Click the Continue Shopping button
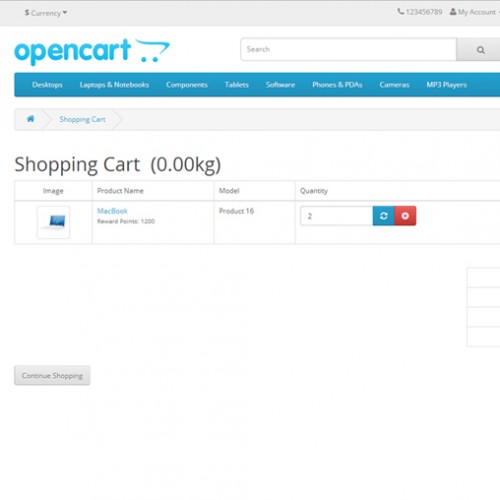Viewport: 500px width, 500px height. [52, 375]
